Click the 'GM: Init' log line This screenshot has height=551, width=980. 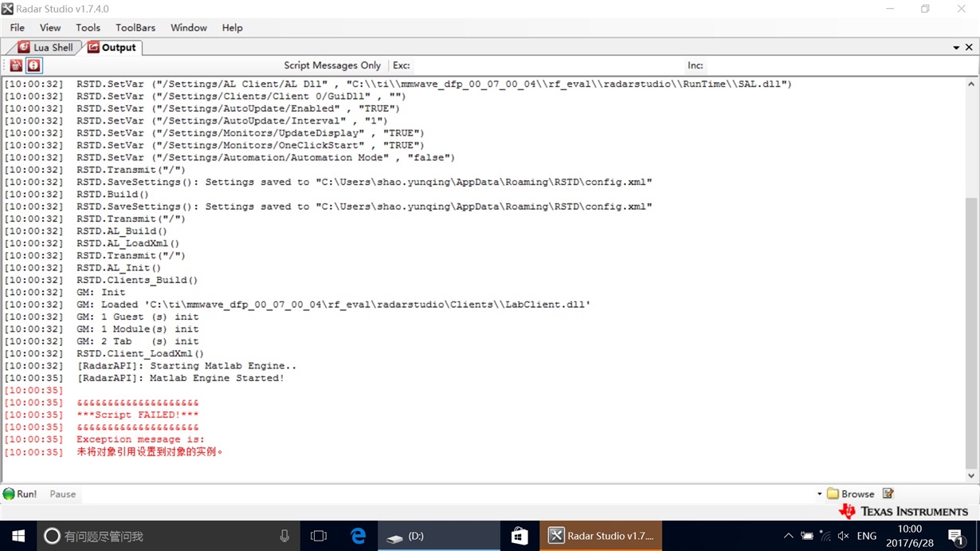tap(100, 293)
